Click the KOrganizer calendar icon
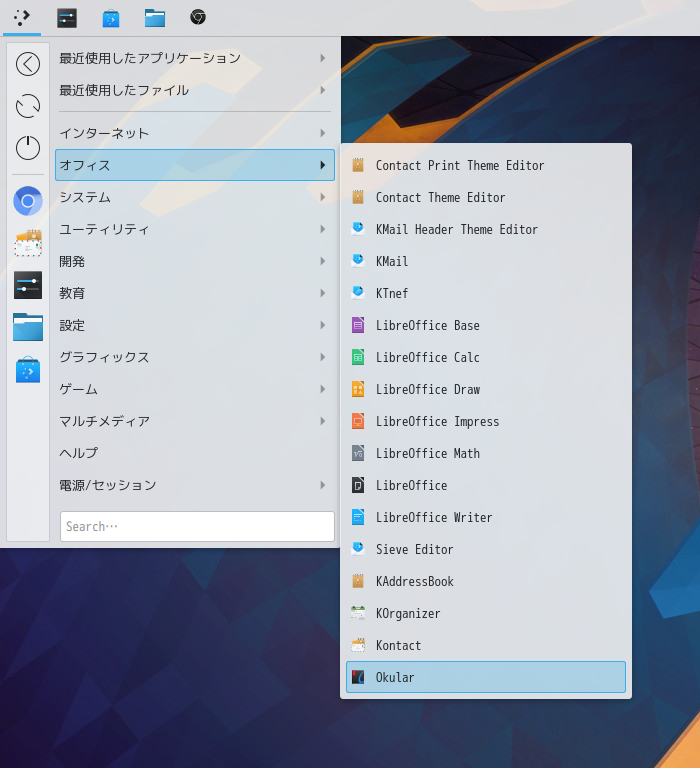 (x=358, y=613)
